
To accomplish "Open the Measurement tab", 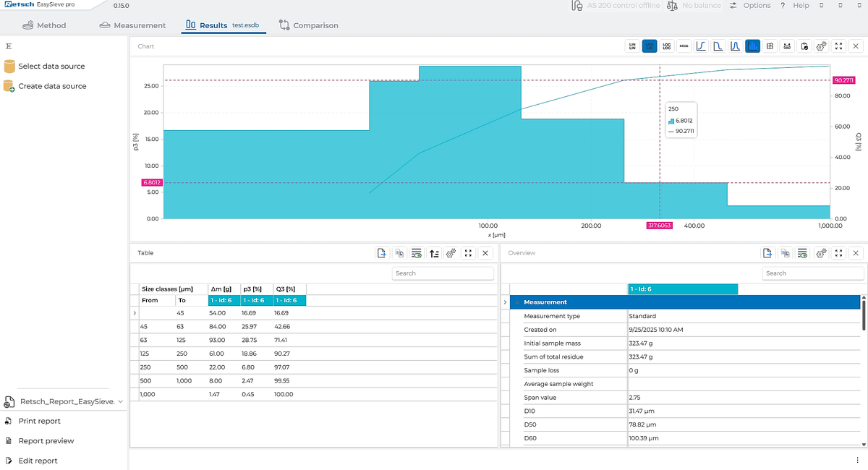I will coord(132,25).
